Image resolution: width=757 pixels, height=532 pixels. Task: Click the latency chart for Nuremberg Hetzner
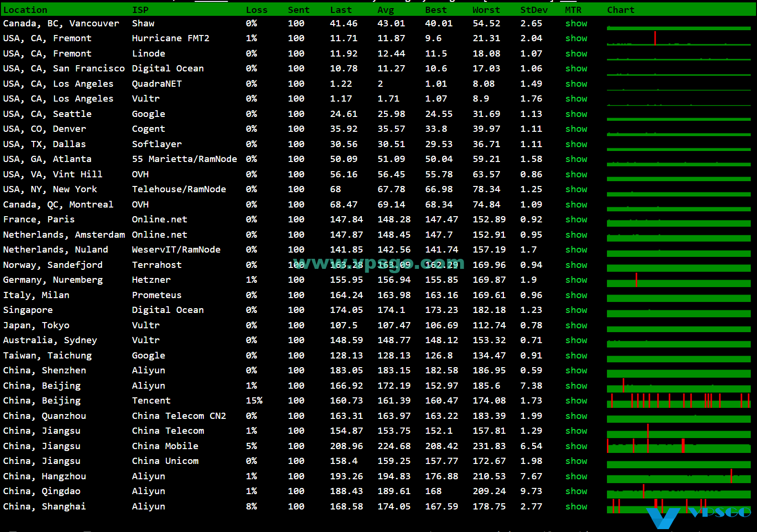[678, 280]
